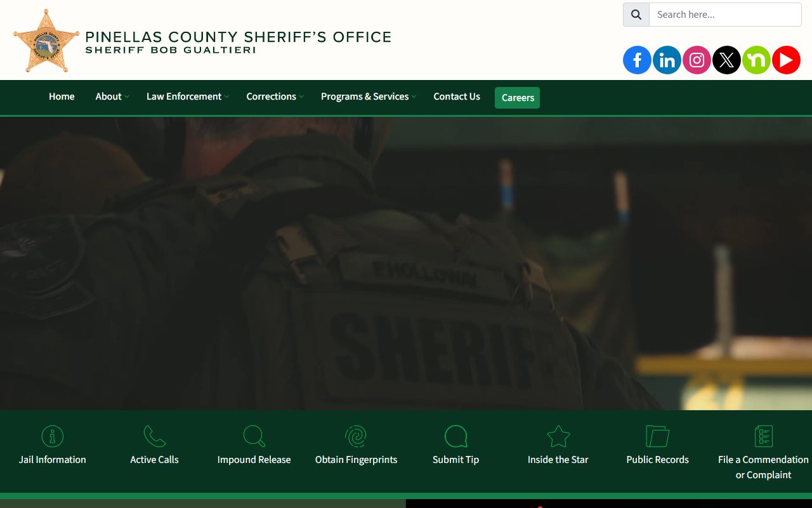Image resolution: width=812 pixels, height=508 pixels.
Task: Expand the Programs & Services chevron
Action: pyautogui.click(x=414, y=97)
